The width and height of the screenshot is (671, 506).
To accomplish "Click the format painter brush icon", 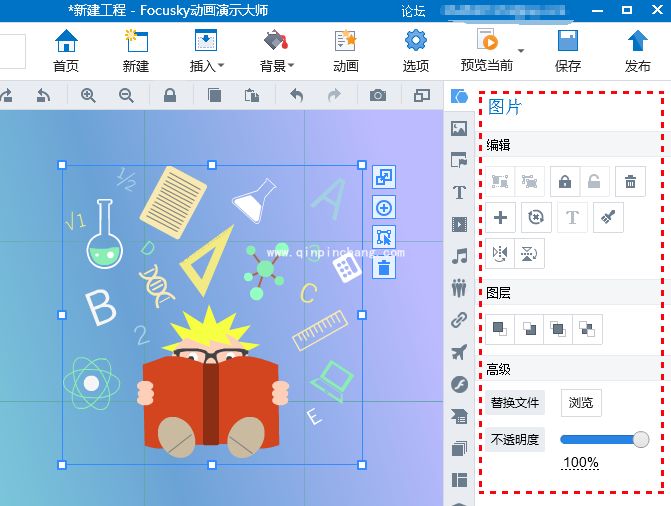I will 608,217.
